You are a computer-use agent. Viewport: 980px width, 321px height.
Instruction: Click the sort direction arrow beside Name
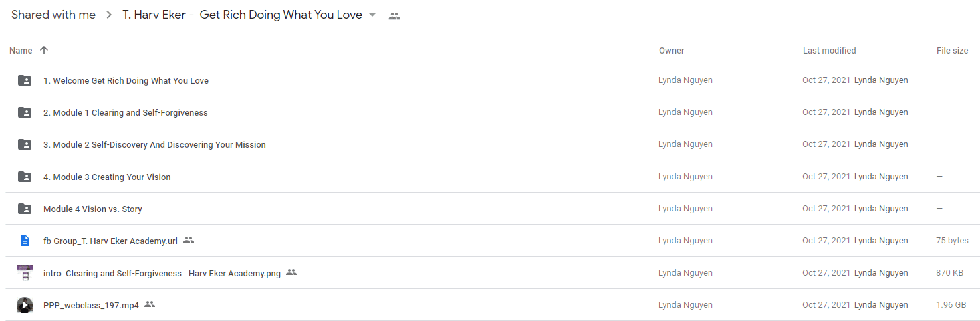[44, 50]
